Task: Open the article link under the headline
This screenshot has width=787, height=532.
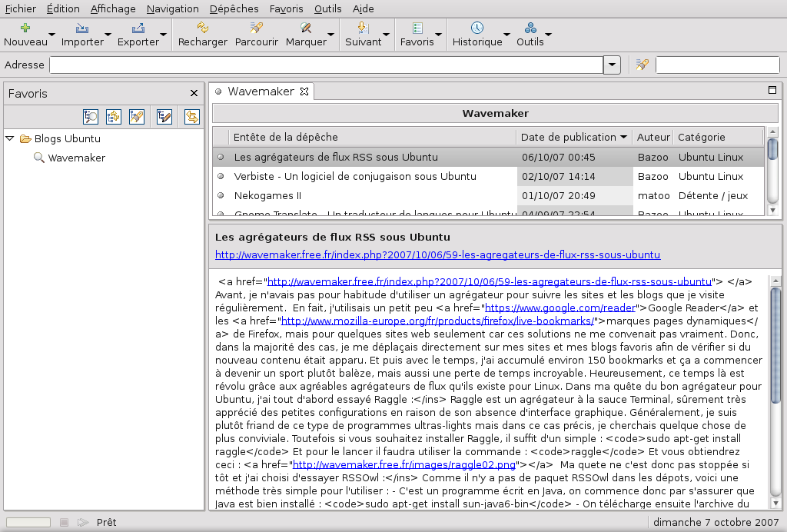Action: click(x=437, y=254)
